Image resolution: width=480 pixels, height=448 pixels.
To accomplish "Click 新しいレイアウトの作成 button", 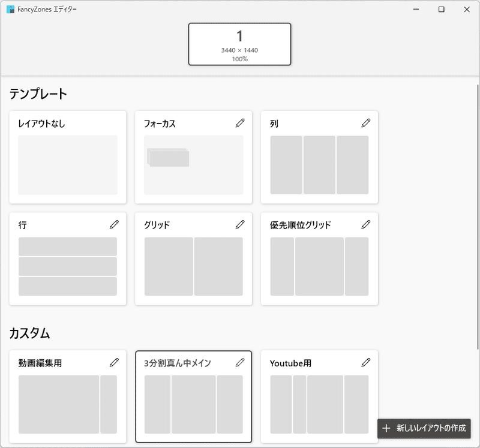I will tap(424, 428).
